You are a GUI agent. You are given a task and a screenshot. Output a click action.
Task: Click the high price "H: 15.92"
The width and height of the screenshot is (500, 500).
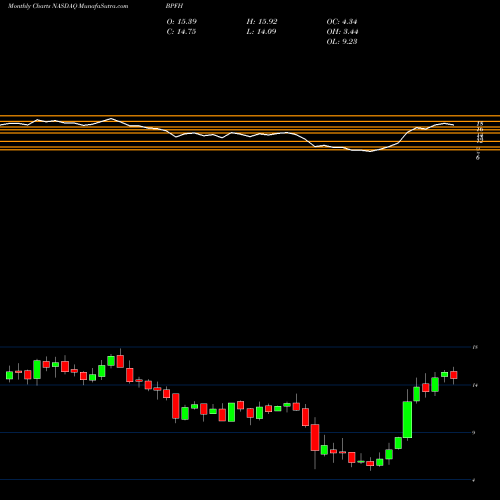coord(262,22)
